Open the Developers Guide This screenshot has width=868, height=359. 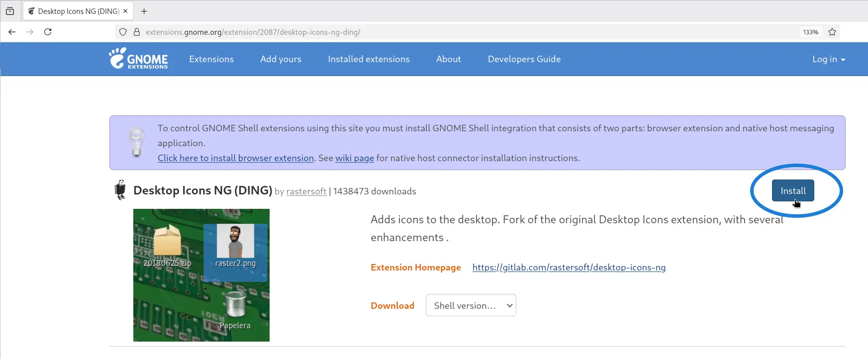[524, 59]
